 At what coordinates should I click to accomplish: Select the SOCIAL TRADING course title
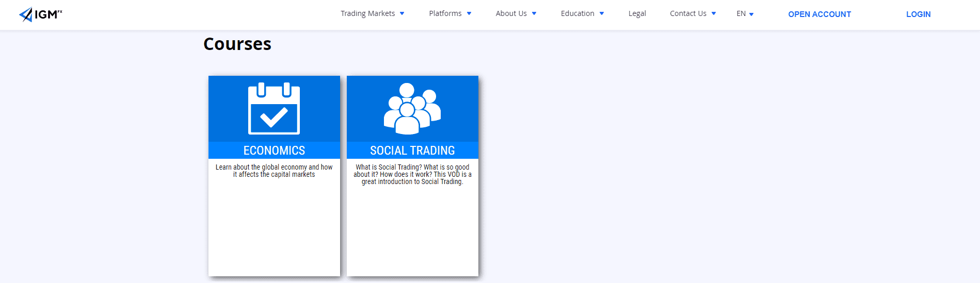point(412,151)
